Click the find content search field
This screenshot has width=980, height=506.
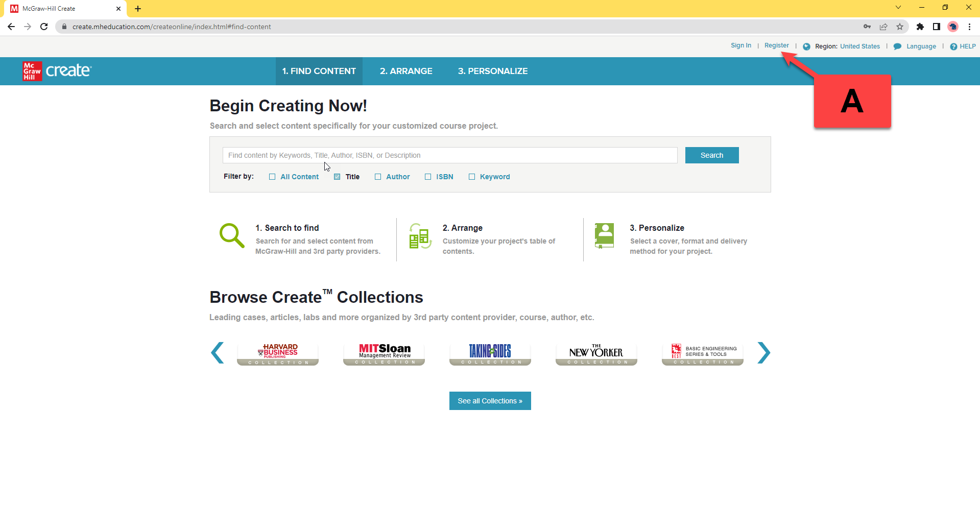pos(450,155)
